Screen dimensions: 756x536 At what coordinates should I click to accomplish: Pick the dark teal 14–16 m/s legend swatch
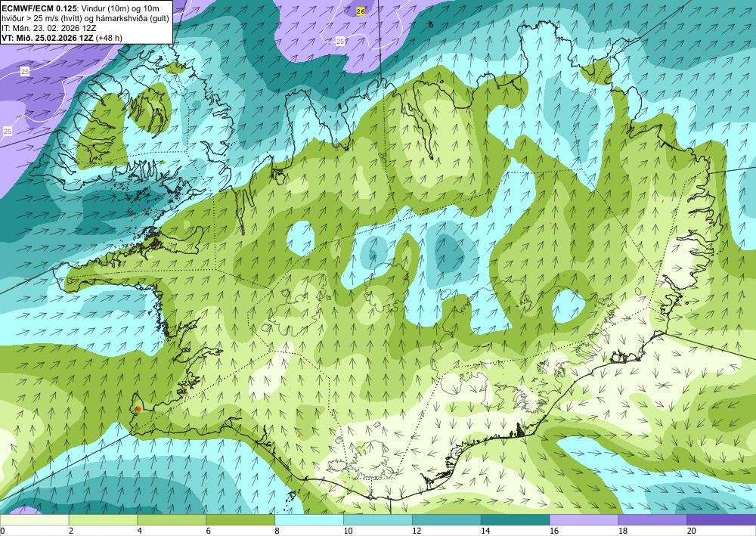[x=515, y=520]
